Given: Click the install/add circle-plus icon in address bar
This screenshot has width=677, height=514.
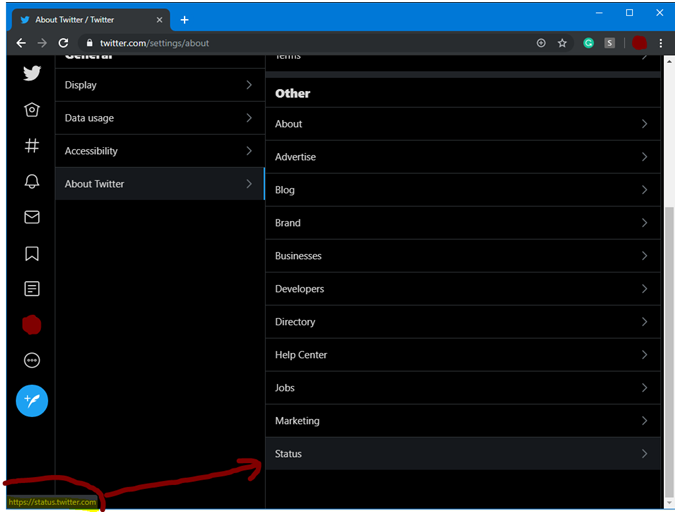Looking at the screenshot, I should click(x=541, y=43).
